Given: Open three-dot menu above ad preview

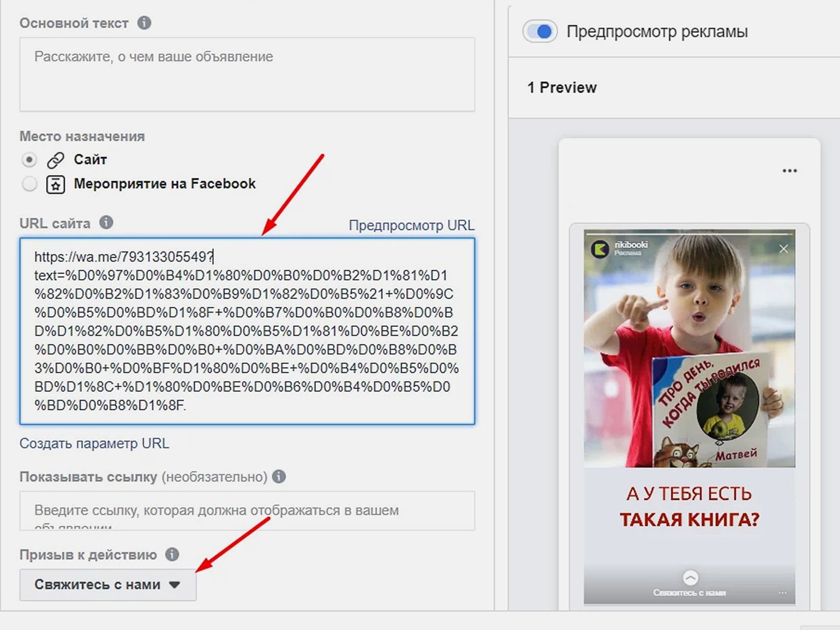Looking at the screenshot, I should point(789,171).
